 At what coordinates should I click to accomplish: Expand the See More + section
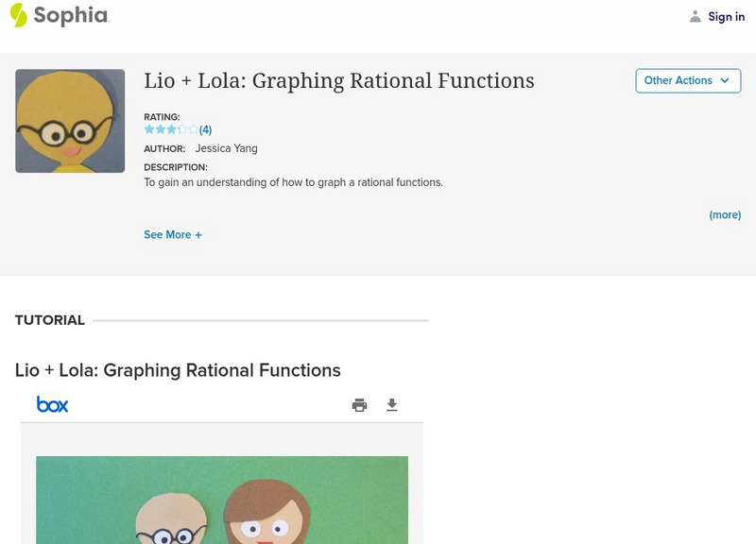173,234
